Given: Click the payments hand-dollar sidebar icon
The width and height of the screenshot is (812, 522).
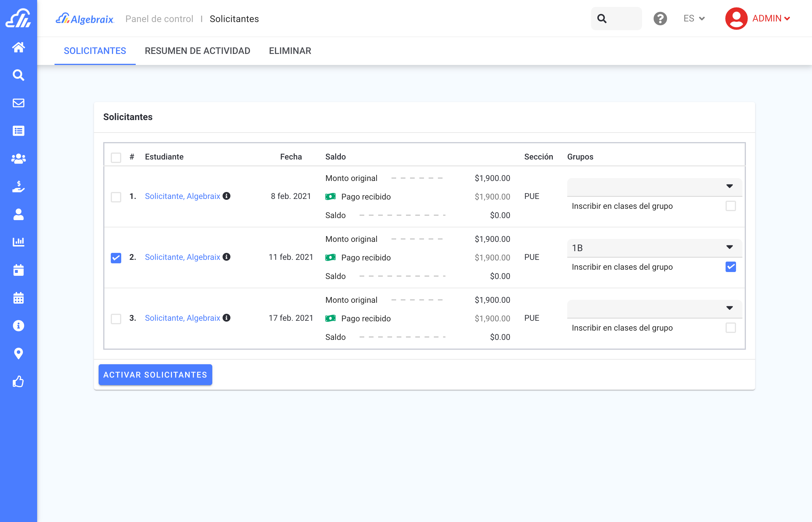Looking at the screenshot, I should tap(18, 186).
